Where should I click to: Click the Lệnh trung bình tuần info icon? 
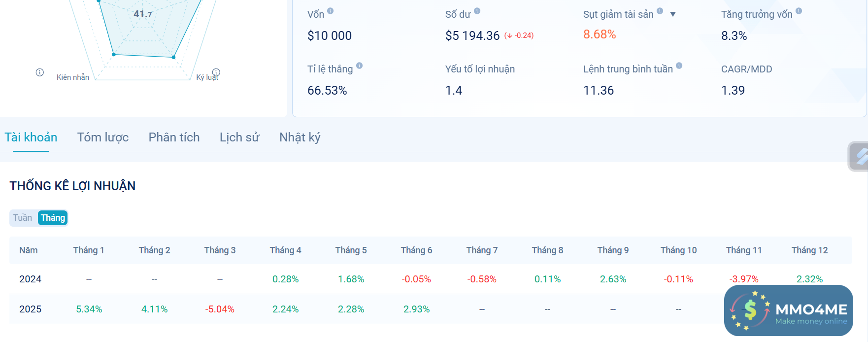[679, 66]
